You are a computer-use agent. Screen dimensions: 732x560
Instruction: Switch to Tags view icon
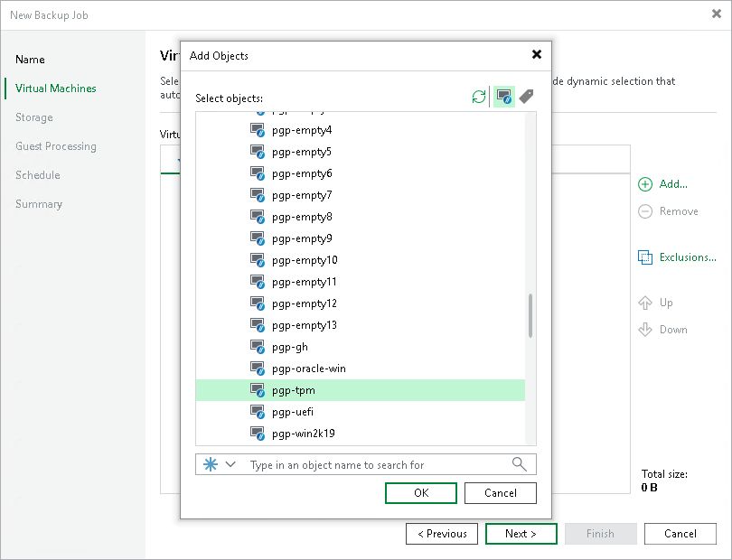(x=526, y=97)
